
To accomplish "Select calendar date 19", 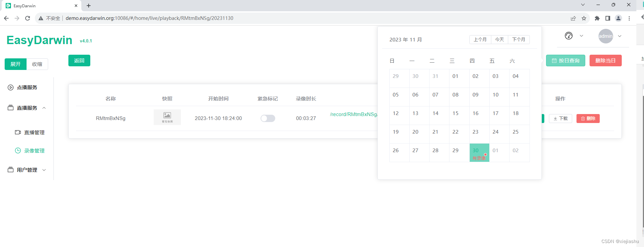I will click(399, 134).
